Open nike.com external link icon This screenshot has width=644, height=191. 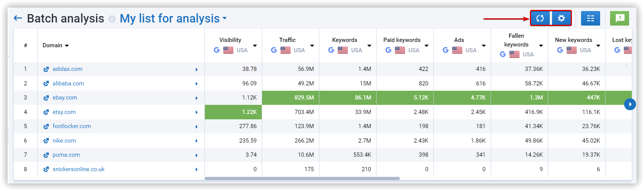[46, 141]
